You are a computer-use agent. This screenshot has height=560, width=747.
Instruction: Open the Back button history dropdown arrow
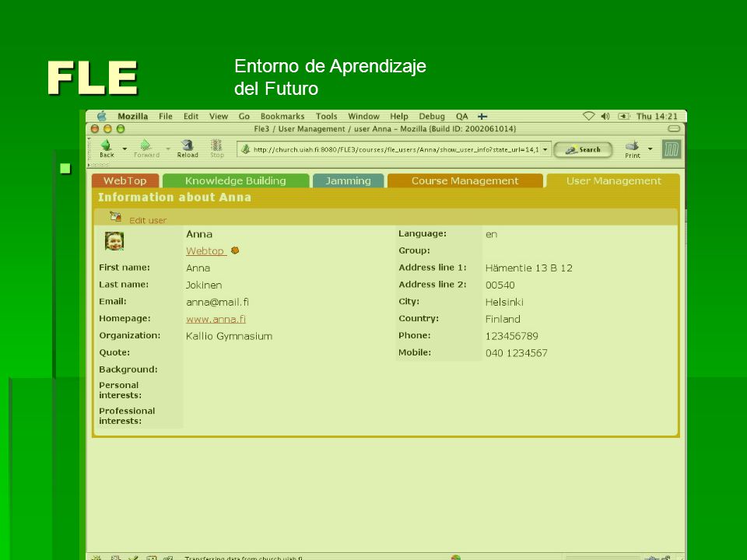pos(124,149)
